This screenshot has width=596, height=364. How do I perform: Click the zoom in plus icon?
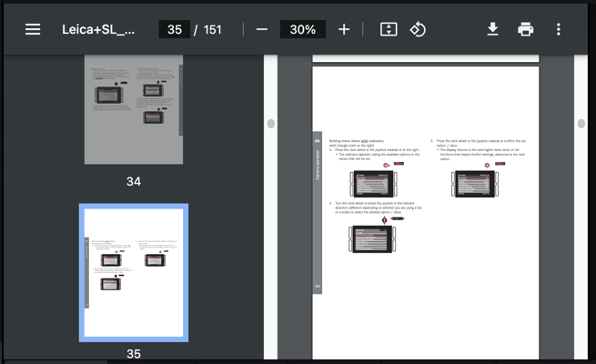point(344,29)
